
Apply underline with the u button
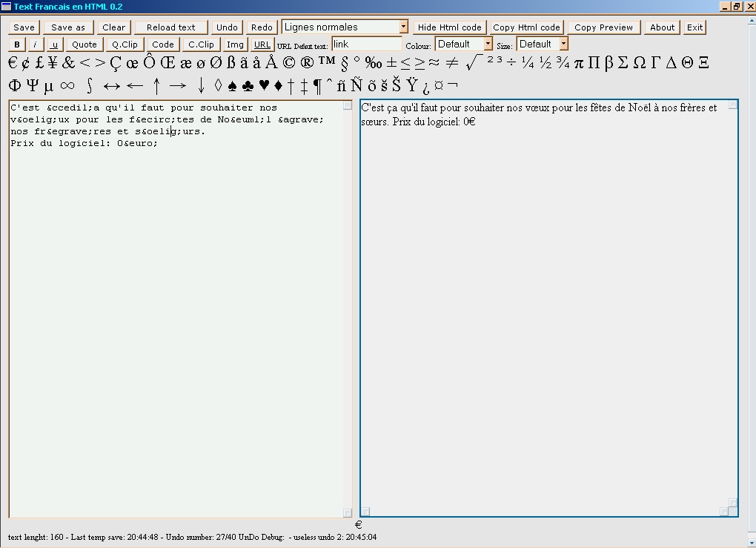point(55,44)
